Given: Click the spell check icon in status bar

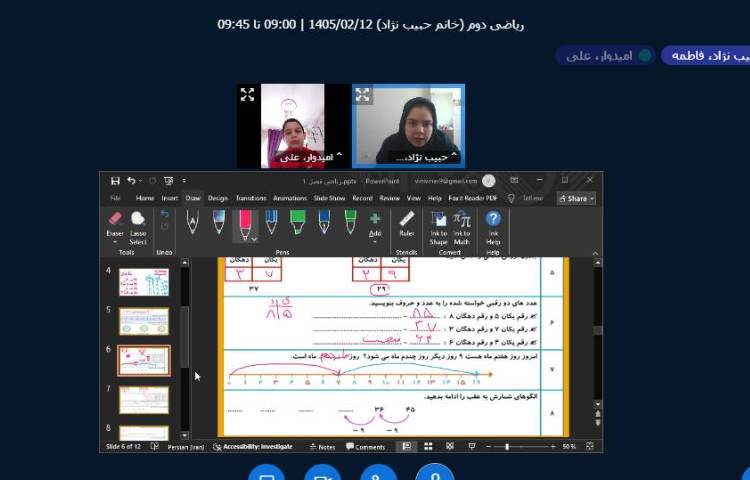Looking at the screenshot, I should [x=154, y=446].
